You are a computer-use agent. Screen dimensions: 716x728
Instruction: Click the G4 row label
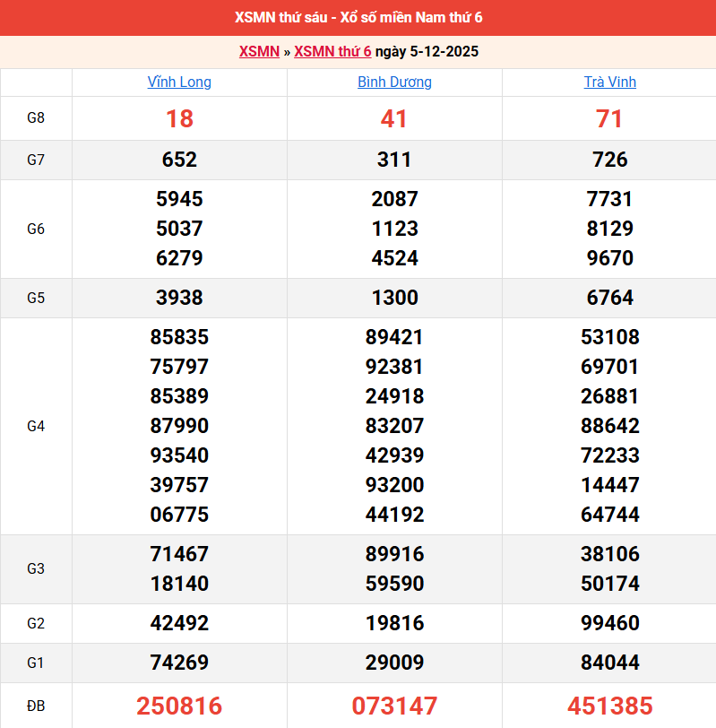point(36,426)
